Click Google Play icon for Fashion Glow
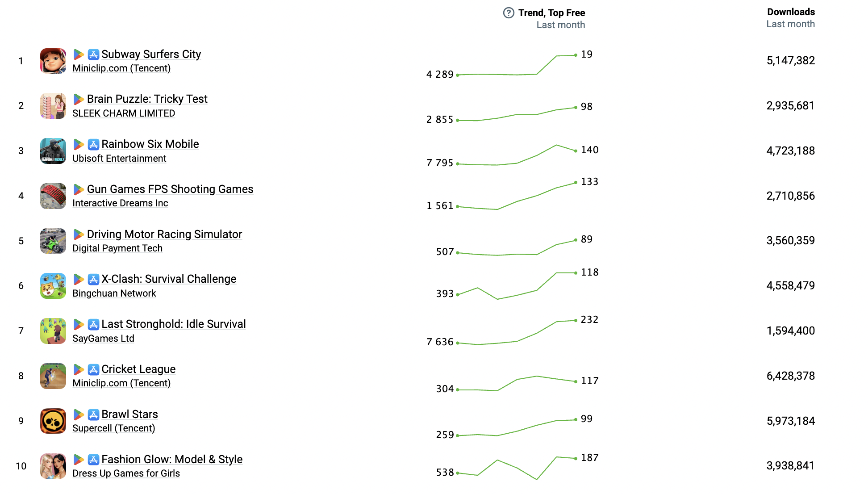This screenshot has height=494, width=868. coord(79,460)
